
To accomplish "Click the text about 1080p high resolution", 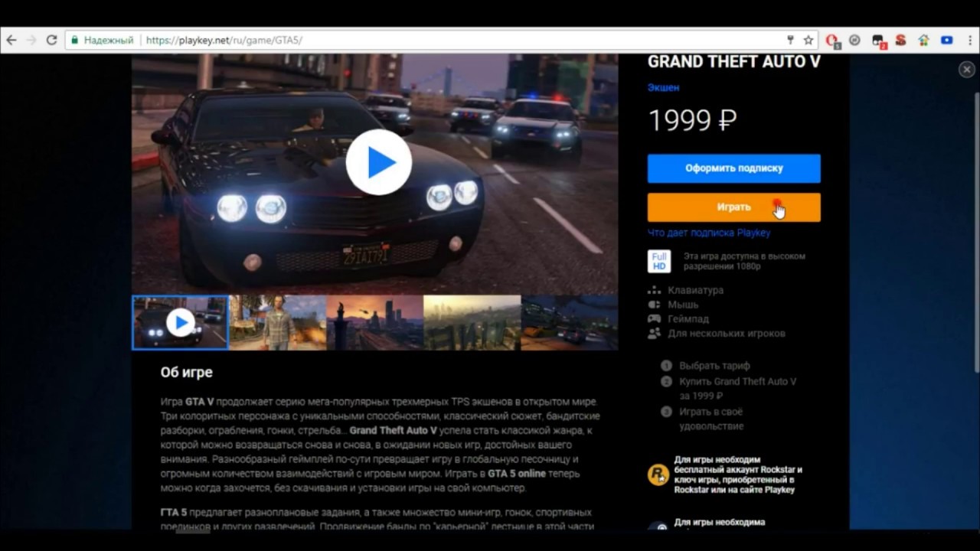I will pyautogui.click(x=744, y=261).
